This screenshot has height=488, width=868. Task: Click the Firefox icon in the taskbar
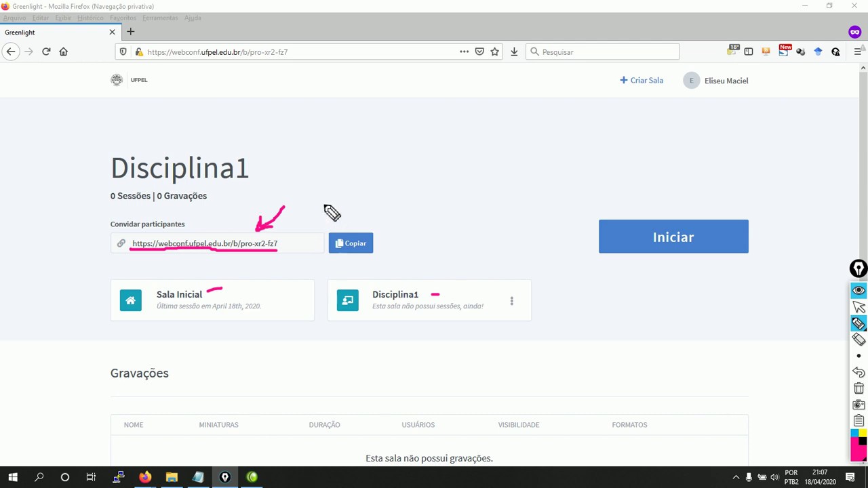[145, 477]
